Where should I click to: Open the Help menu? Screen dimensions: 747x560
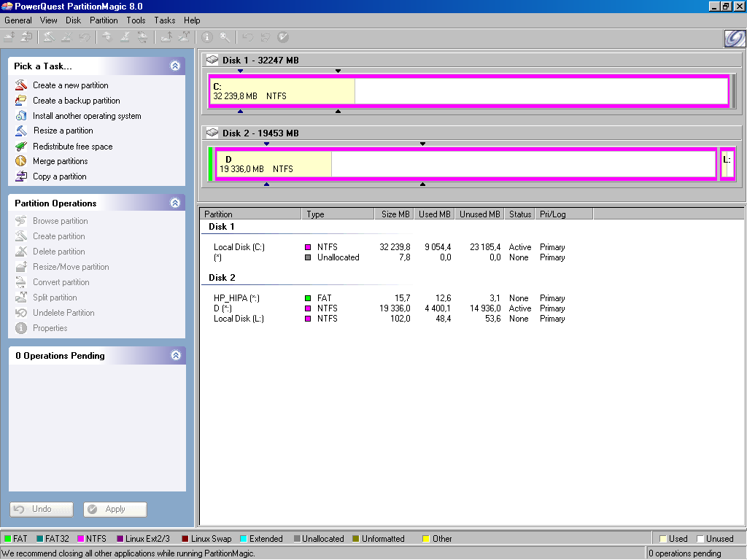[192, 20]
